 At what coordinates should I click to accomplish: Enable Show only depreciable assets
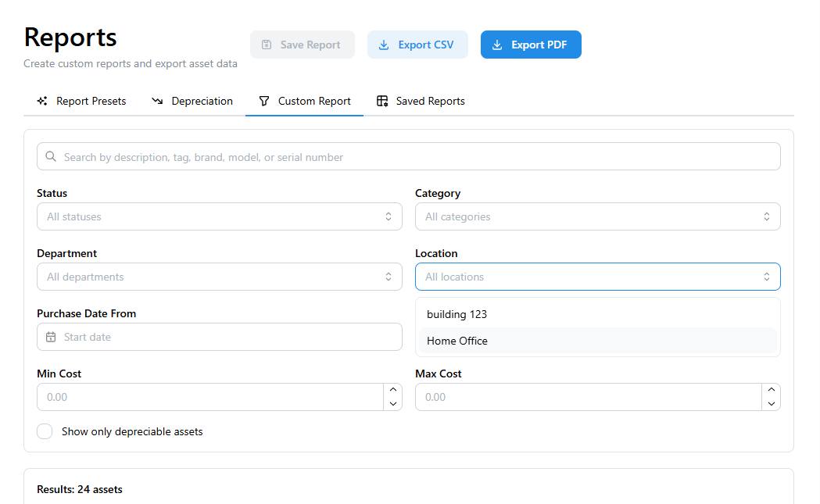(45, 431)
